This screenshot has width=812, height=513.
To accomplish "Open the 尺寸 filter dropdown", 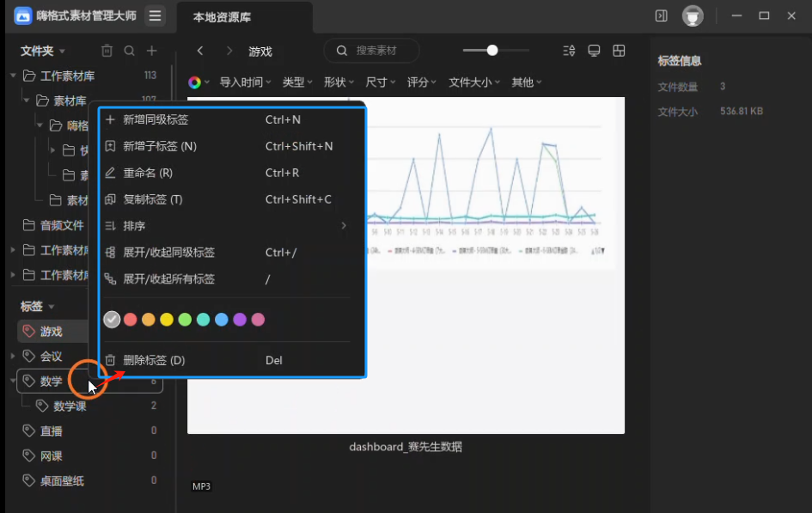I will (380, 82).
